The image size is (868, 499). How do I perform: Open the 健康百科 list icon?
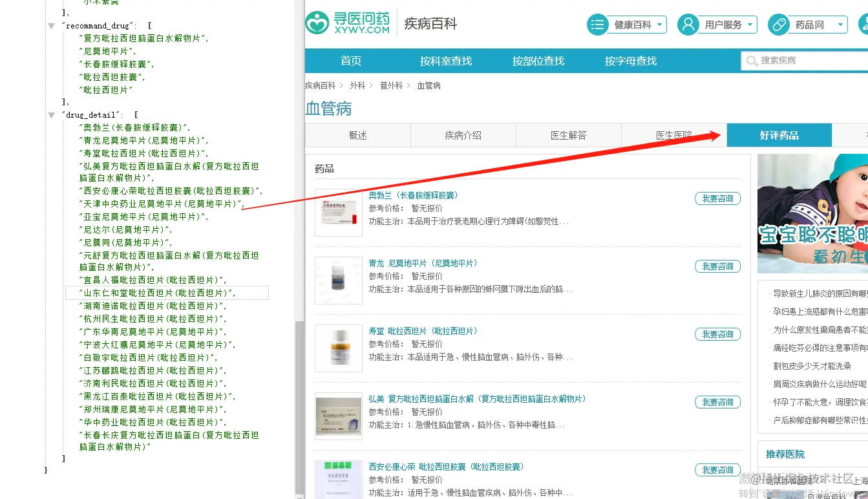pyautogui.click(x=598, y=25)
